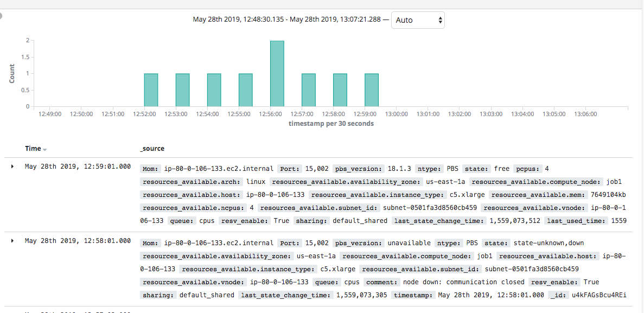Click the last histogram bar at 12:59:00
The height and width of the screenshot is (313, 644).
coord(372,90)
